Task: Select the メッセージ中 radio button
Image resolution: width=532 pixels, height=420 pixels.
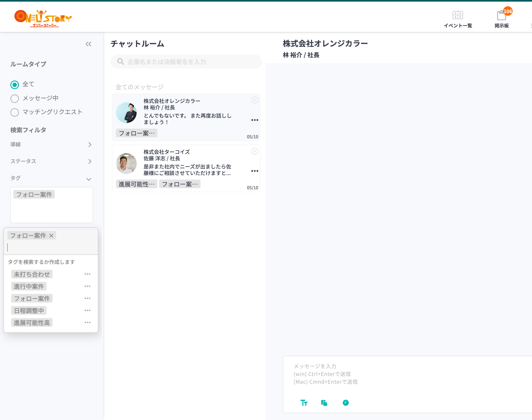Action: click(15, 98)
